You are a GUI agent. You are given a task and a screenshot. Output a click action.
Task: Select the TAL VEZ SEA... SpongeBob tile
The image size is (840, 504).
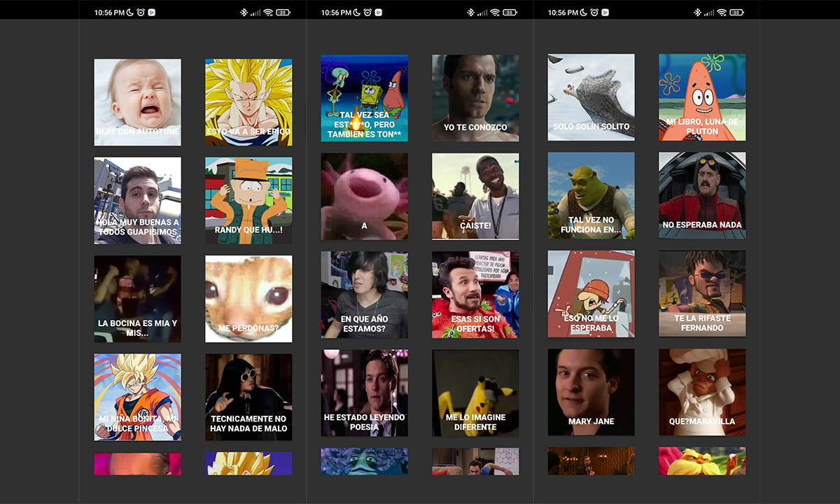[365, 98]
